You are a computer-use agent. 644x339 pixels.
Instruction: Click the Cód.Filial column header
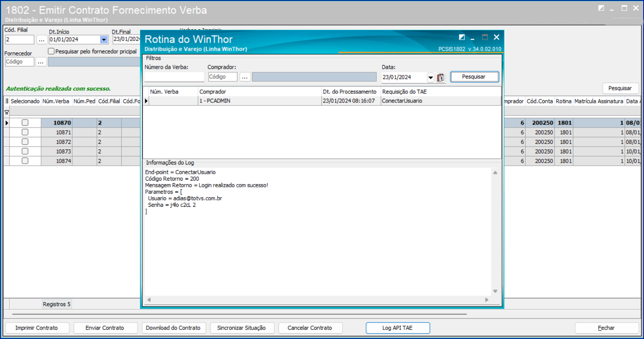click(109, 101)
